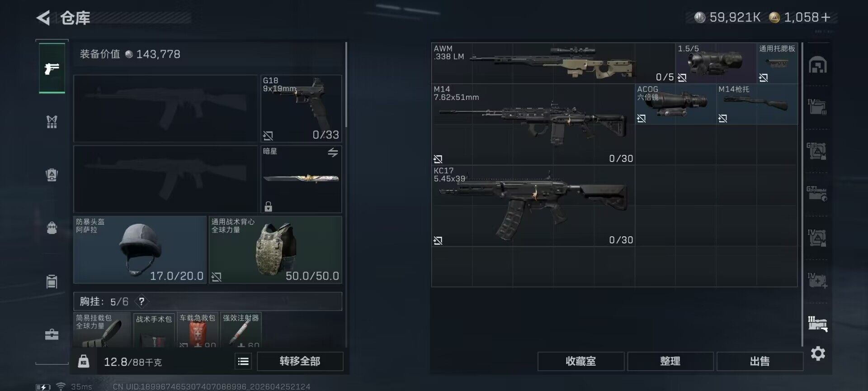Open the 收藏室 collection room
The height and width of the screenshot is (391, 868).
[581, 361]
